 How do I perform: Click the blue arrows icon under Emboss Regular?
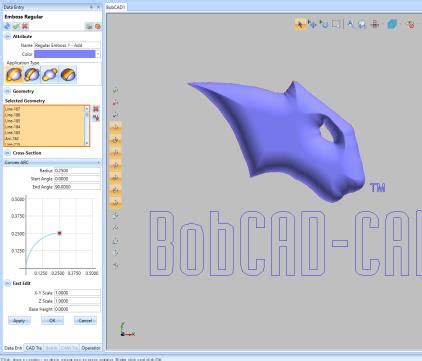pyautogui.click(x=7, y=26)
